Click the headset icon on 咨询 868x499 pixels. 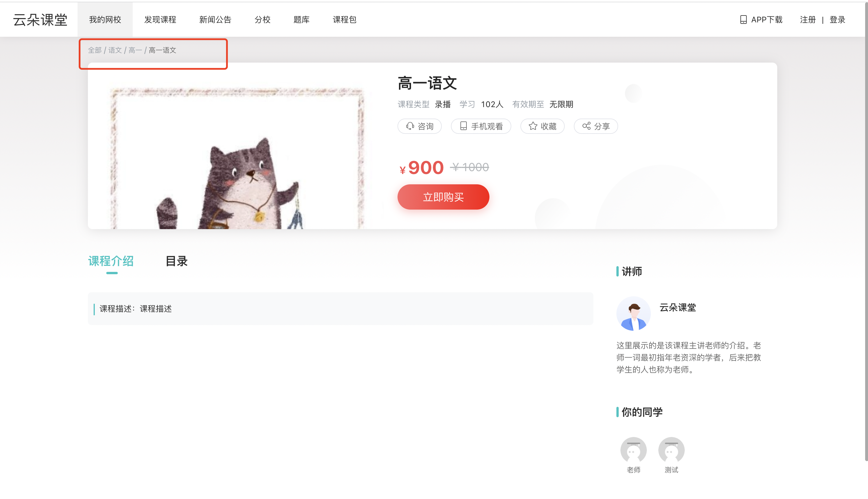[410, 126]
